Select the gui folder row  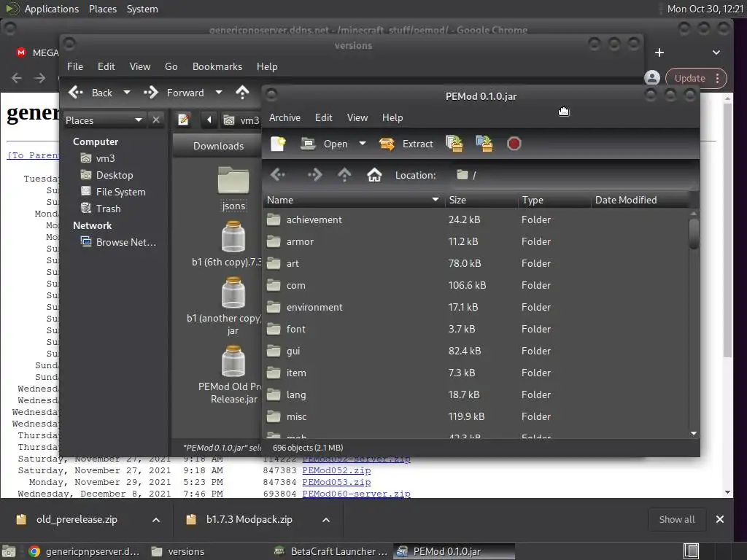(476, 351)
